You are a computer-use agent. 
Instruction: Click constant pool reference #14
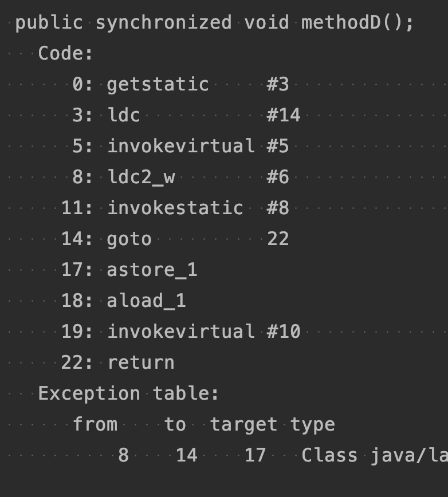284,116
